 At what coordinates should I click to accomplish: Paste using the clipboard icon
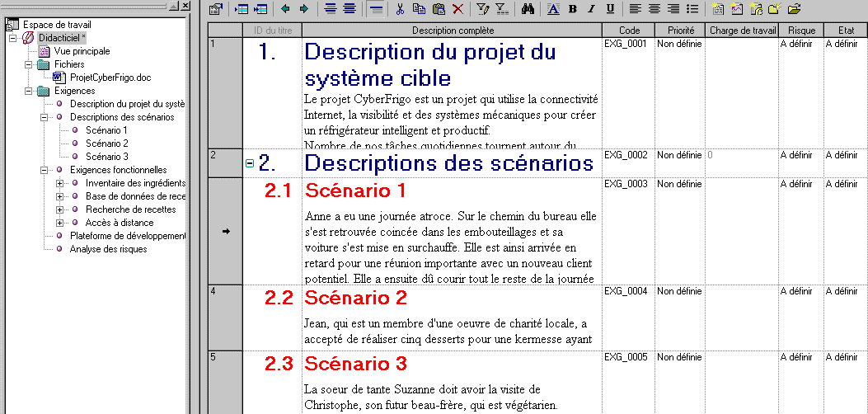tap(439, 8)
